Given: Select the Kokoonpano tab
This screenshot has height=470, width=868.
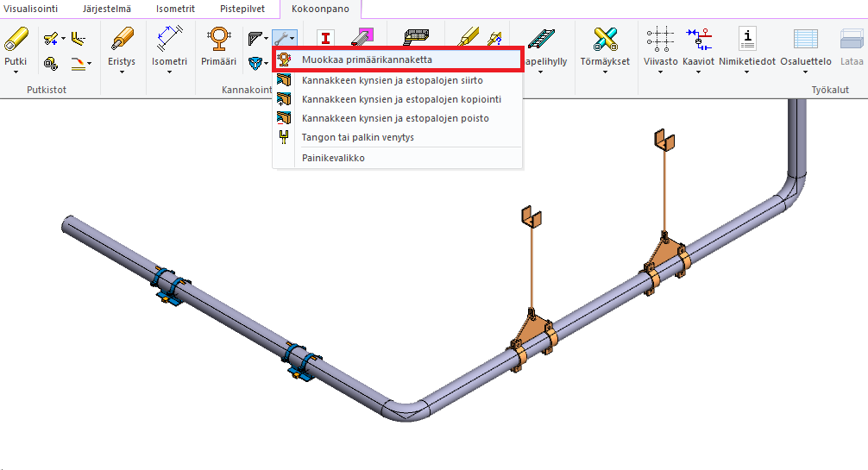Looking at the screenshot, I should 320,9.
